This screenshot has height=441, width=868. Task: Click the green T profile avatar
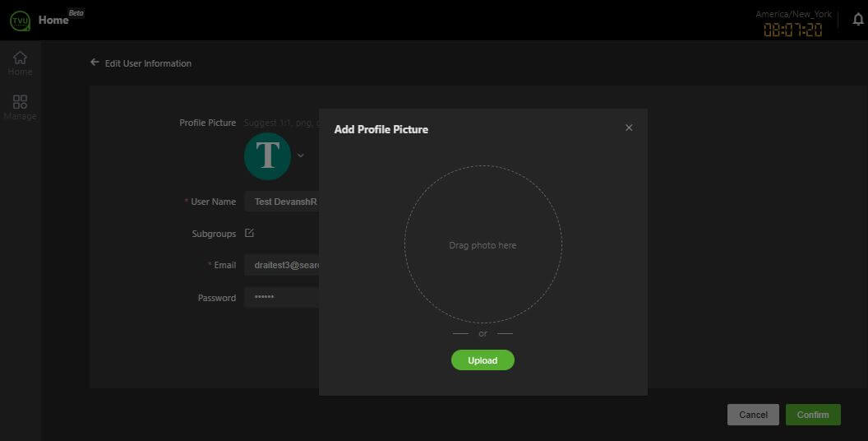(x=267, y=156)
